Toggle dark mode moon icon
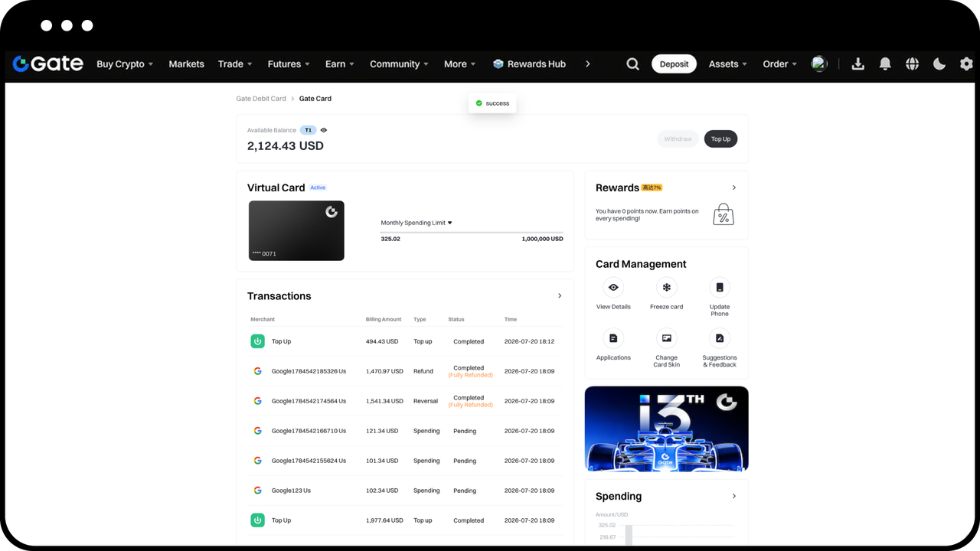 [939, 64]
